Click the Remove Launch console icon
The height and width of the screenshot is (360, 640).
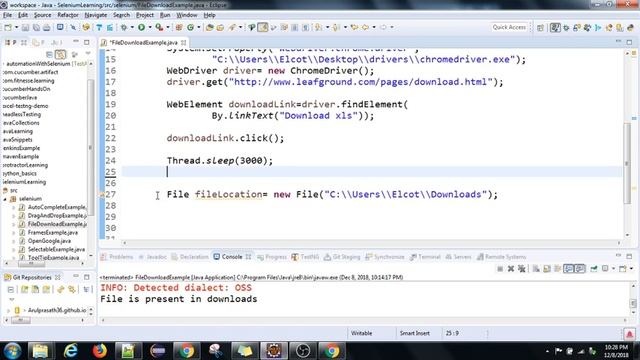[511, 269]
